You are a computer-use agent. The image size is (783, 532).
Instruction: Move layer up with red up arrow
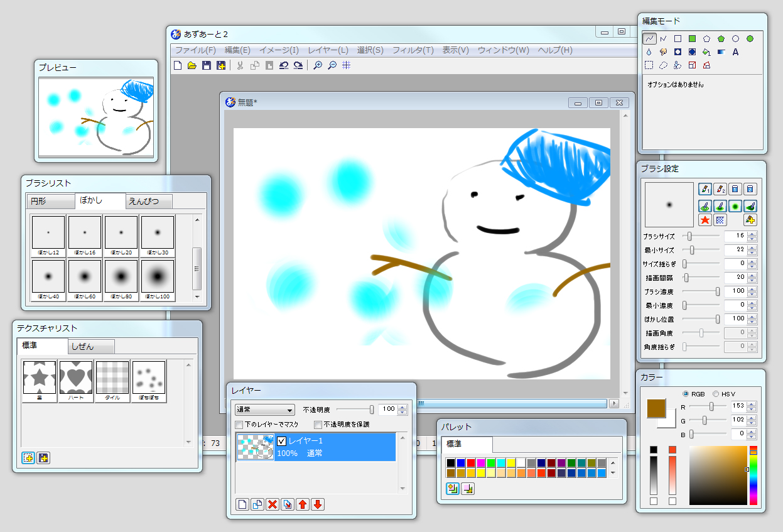pyautogui.click(x=303, y=504)
